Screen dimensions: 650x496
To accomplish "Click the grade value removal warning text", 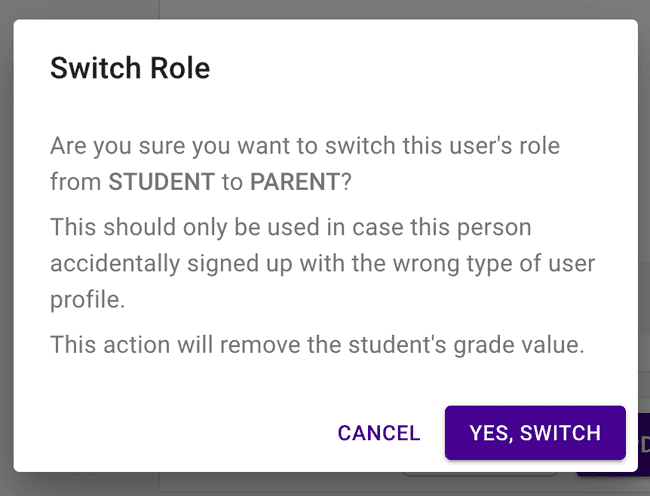I will (317, 346).
